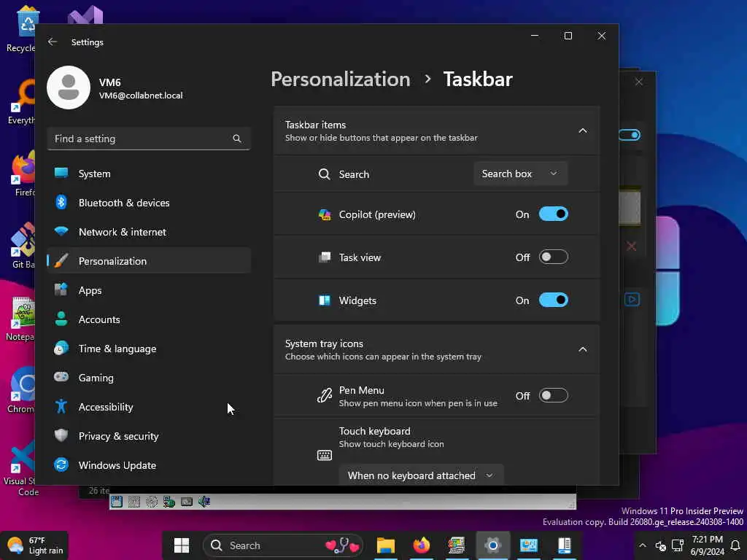This screenshot has width=747, height=560.
Task: Click the VM6 profile avatar
Action: tap(69, 87)
